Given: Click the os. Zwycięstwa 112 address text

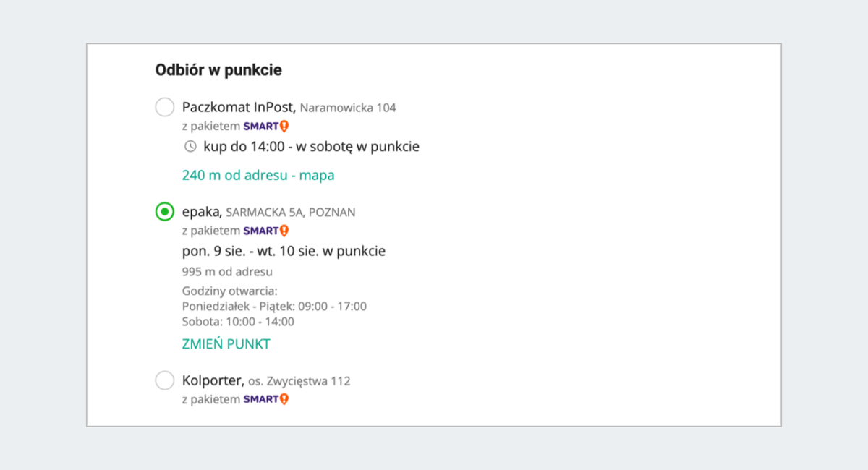Looking at the screenshot, I should point(299,381).
